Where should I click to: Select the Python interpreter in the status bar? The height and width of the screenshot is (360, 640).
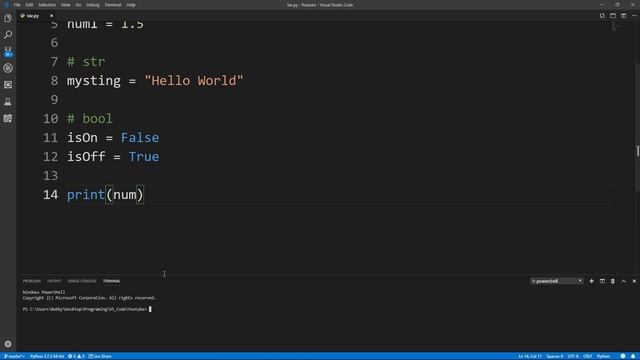(47, 356)
